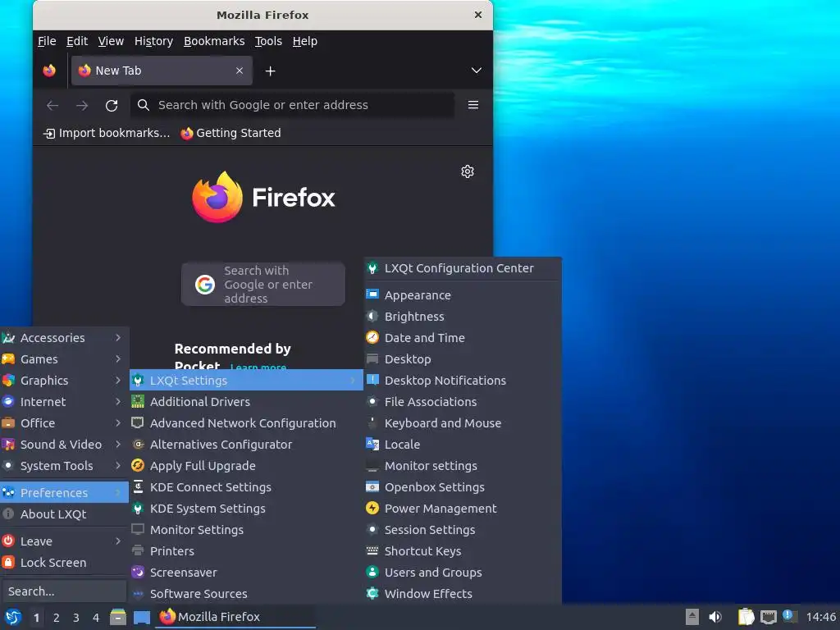Click Date and Time clock icon

(x=372, y=337)
